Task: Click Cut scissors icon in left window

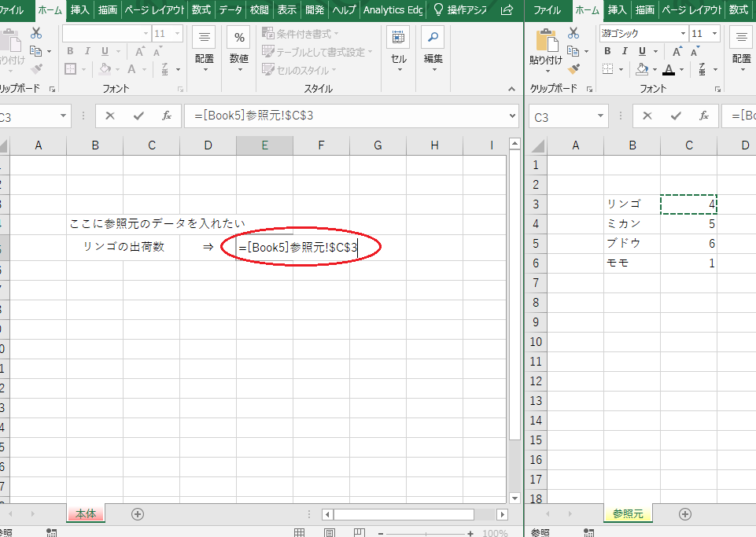Action: point(36,33)
